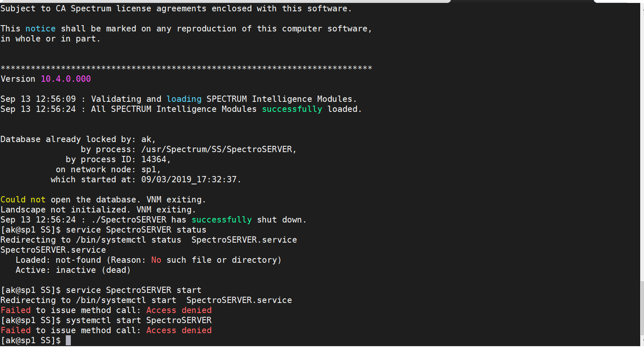Click "Database already locked by: ak," line
Image resolution: width=644 pixels, height=347 pixels.
(x=78, y=139)
